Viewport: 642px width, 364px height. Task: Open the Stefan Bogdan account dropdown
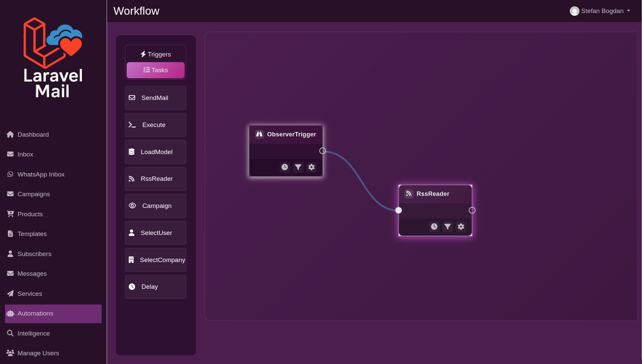[600, 11]
